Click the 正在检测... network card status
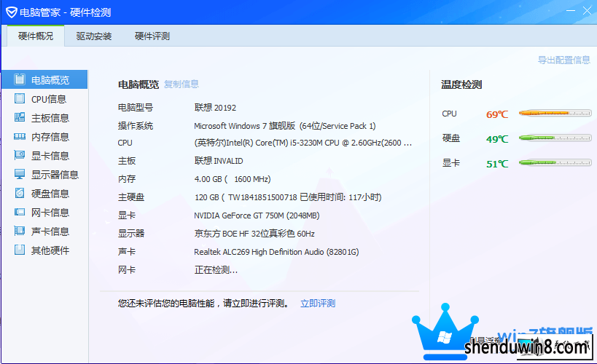The width and height of the screenshot is (597, 364). click(x=216, y=270)
